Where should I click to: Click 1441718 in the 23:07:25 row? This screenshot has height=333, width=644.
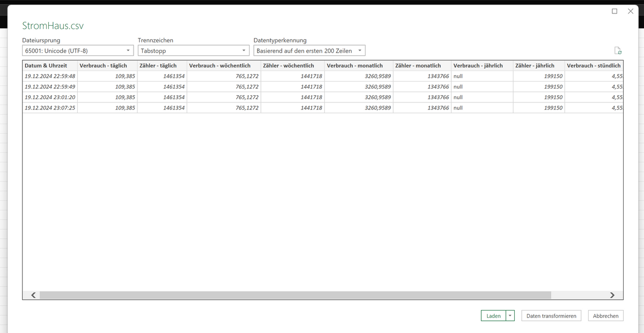click(292, 108)
